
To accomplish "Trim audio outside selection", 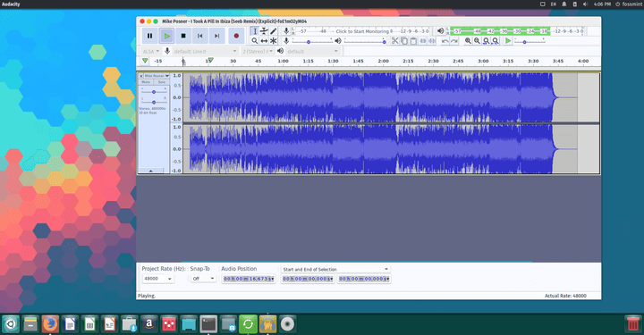I will pyautogui.click(x=423, y=40).
